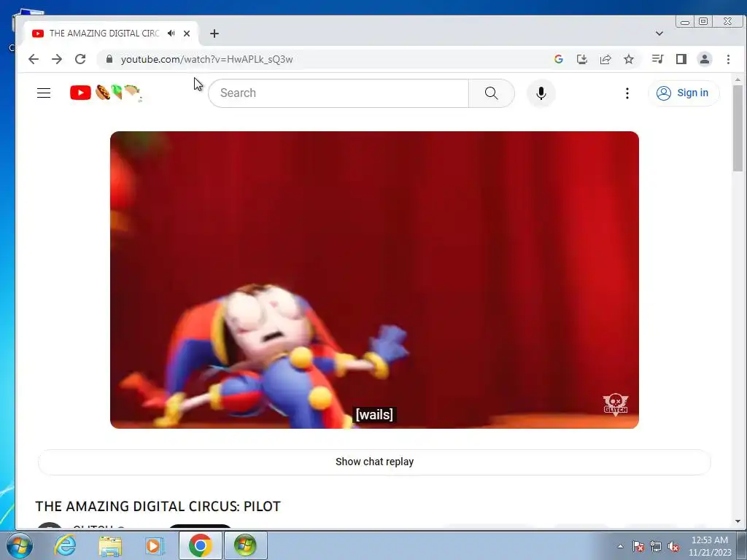Viewport: 747px width, 560px height.
Task: Bookmark this tab with the star icon
Action: [629, 59]
